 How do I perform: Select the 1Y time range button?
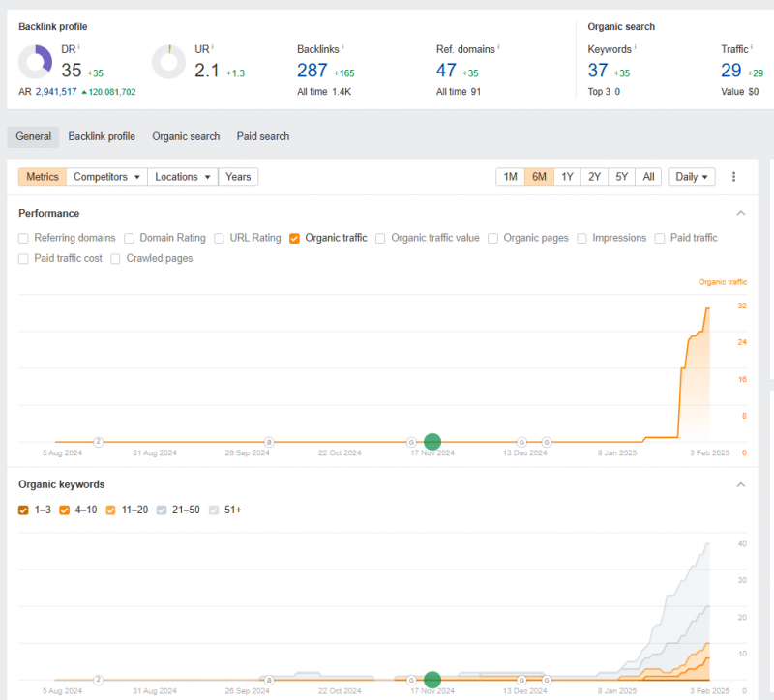click(x=567, y=177)
